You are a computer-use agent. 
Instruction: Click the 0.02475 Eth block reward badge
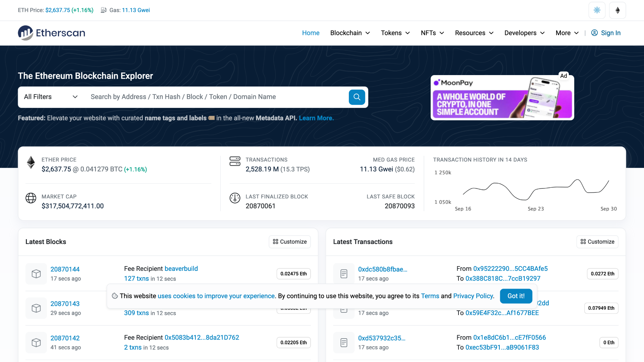(293, 274)
